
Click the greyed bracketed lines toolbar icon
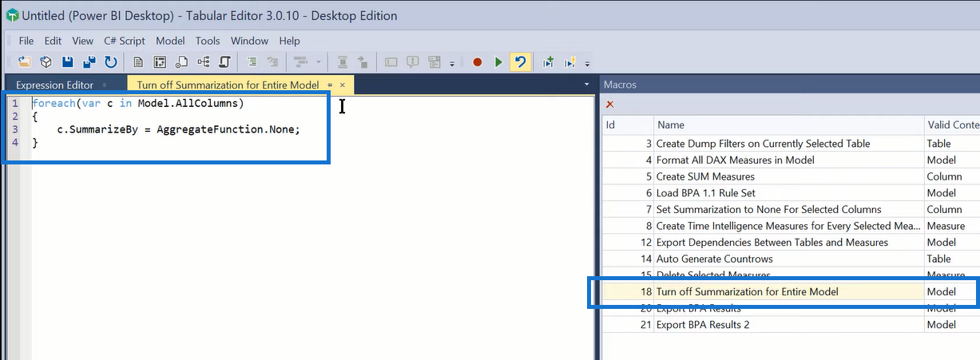click(x=342, y=61)
